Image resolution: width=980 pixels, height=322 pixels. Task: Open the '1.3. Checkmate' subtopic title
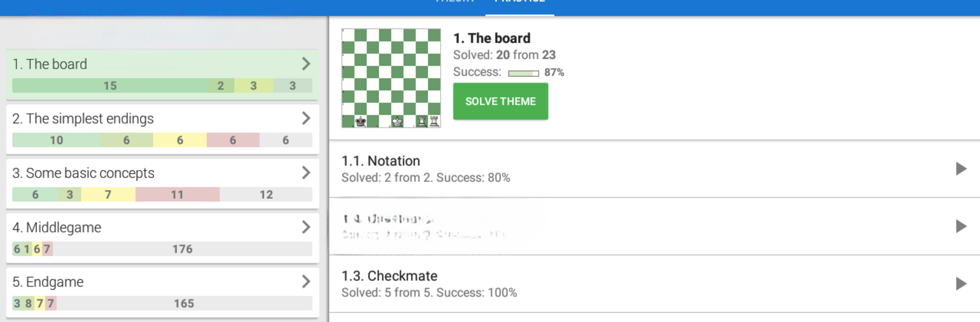tap(389, 276)
